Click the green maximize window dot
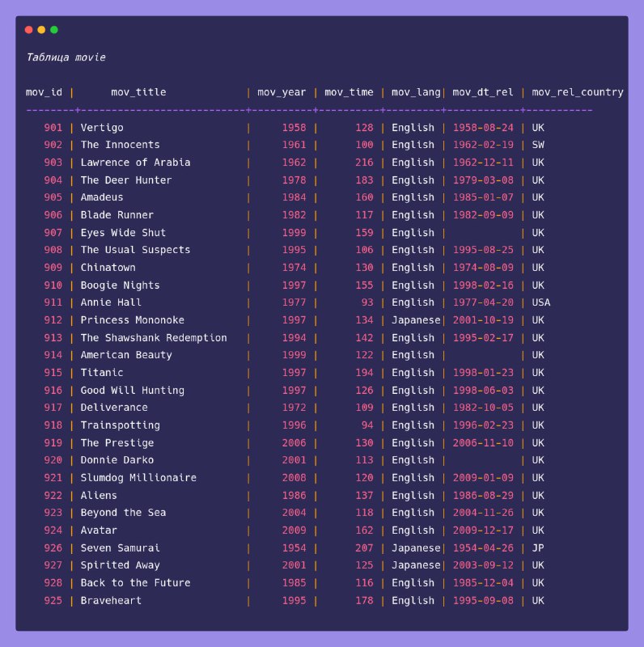644x647 pixels. 54,30
